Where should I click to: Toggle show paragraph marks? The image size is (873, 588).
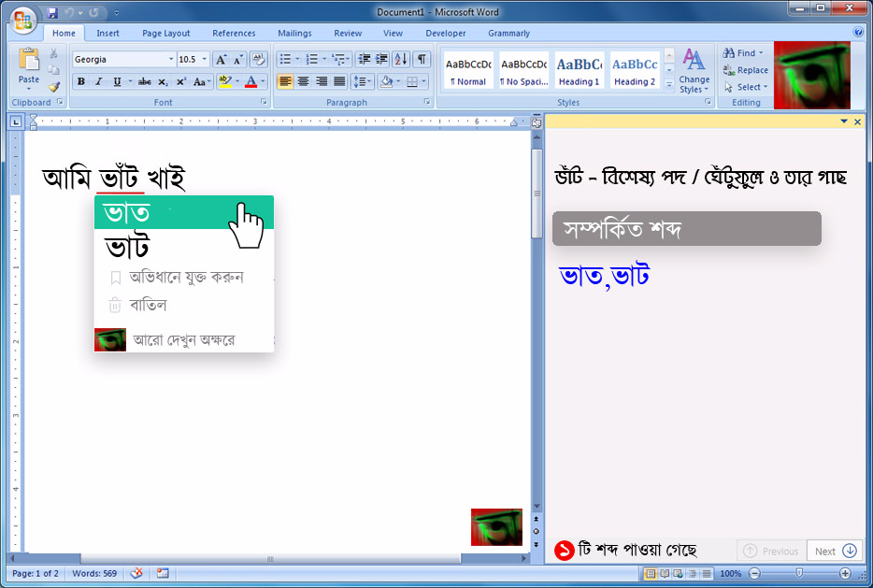point(422,59)
